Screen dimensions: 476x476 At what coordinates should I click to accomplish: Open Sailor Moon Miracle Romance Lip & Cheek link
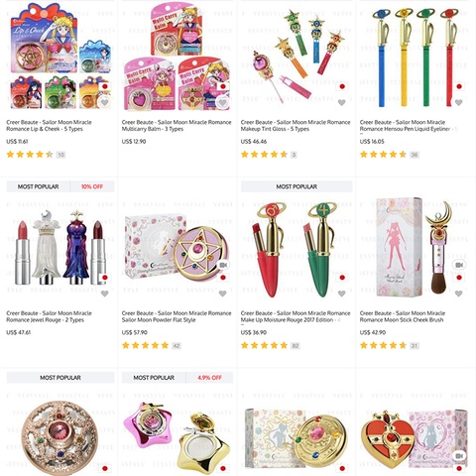[49, 126]
